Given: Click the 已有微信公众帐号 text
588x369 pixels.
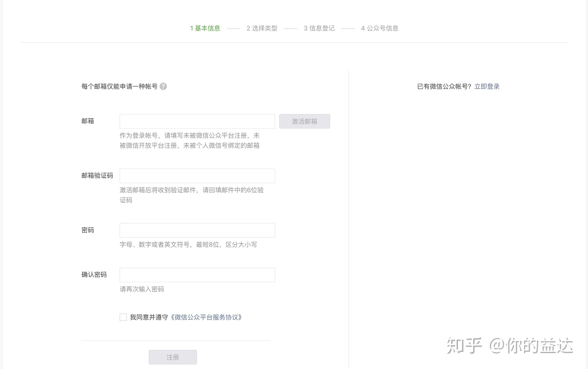Looking at the screenshot, I should [x=444, y=86].
